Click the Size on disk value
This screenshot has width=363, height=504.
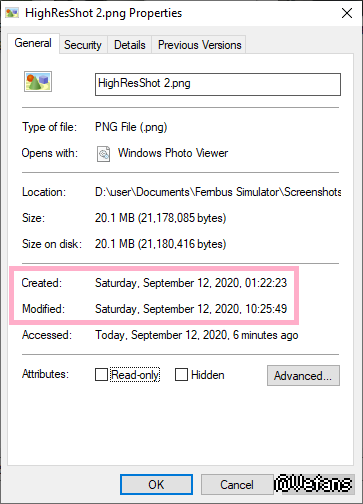click(161, 244)
